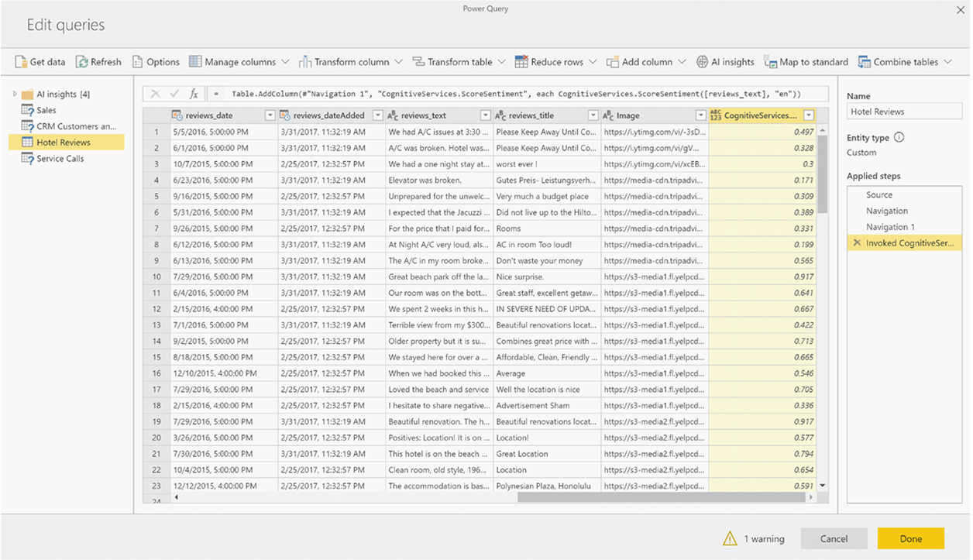Open the Manage columns dropdown
The width and height of the screenshot is (973, 560).
(239, 62)
